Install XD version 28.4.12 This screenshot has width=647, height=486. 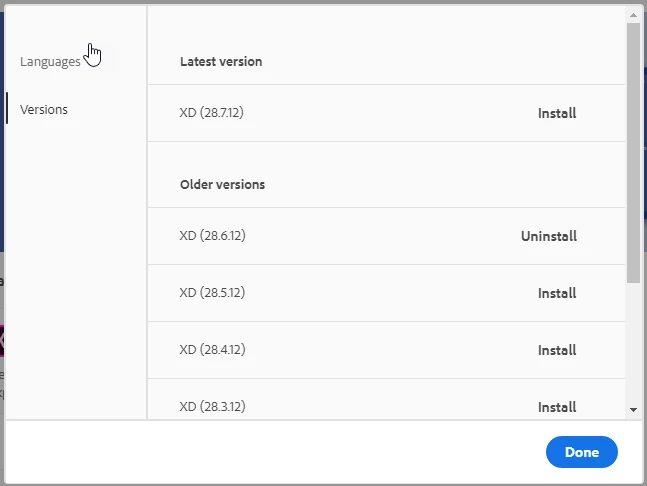click(557, 350)
